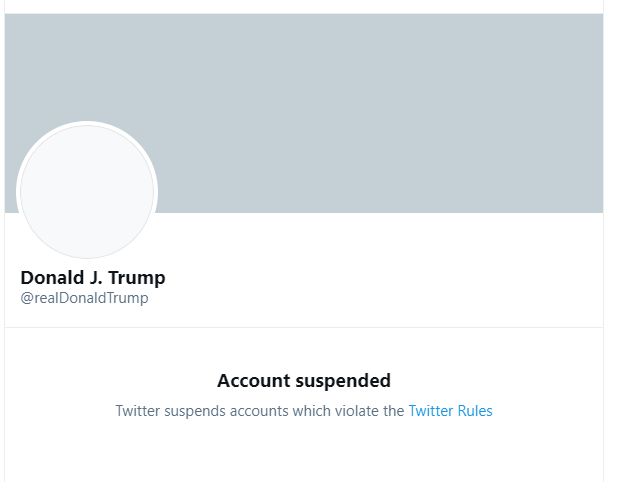Click the @realDonaldTrump handle
623x482 pixels.
(x=84, y=298)
